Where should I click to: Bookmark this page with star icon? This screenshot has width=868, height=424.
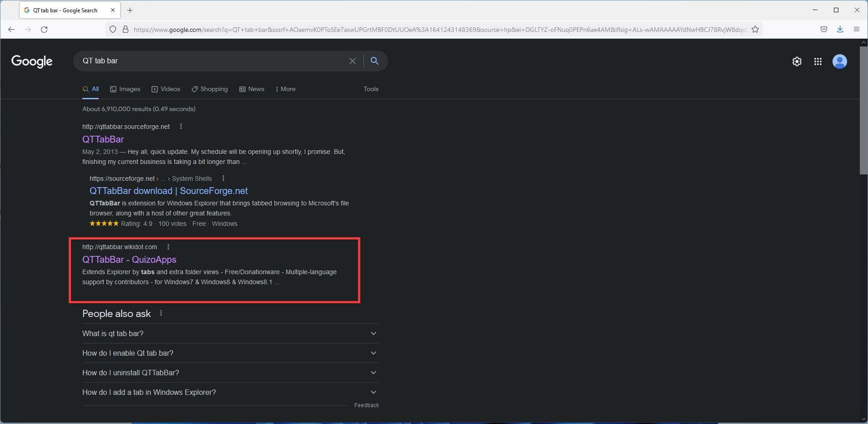tap(755, 30)
